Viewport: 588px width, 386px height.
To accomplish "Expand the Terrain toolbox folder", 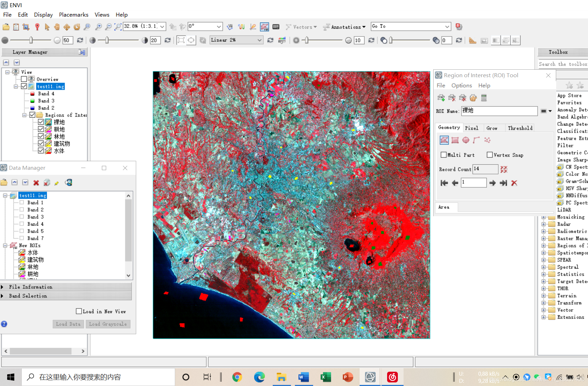I will pyautogui.click(x=544, y=296).
